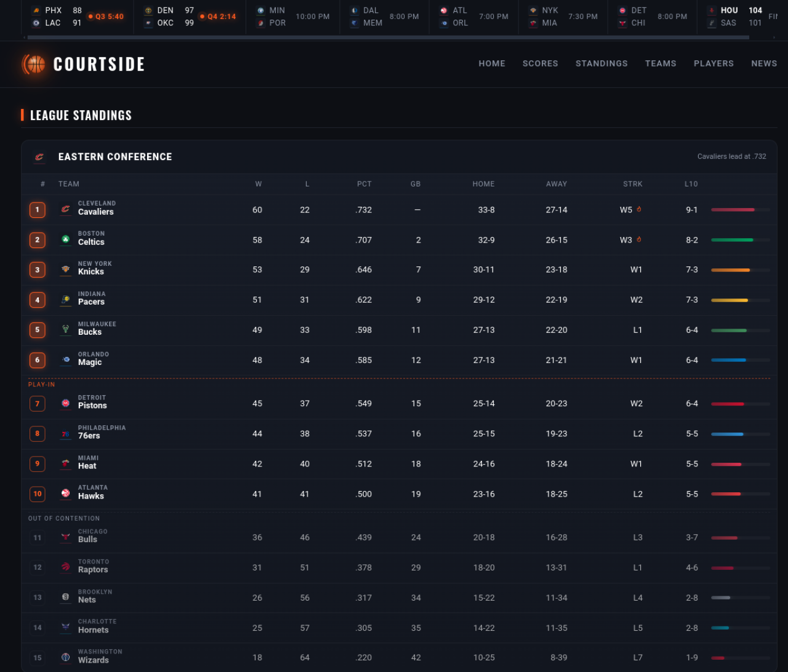
Task: Click the DET vs CHI 8:00 PM game card
Action: pos(652,17)
